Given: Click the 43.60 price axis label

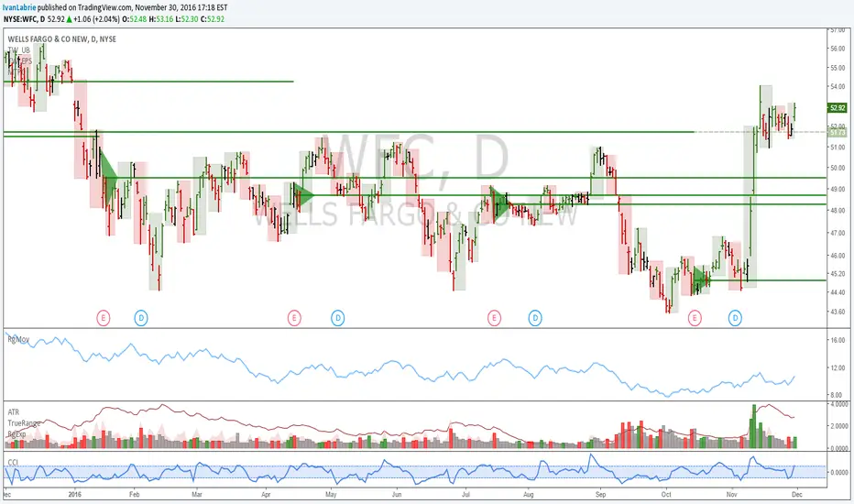Looking at the screenshot, I should (x=838, y=312).
